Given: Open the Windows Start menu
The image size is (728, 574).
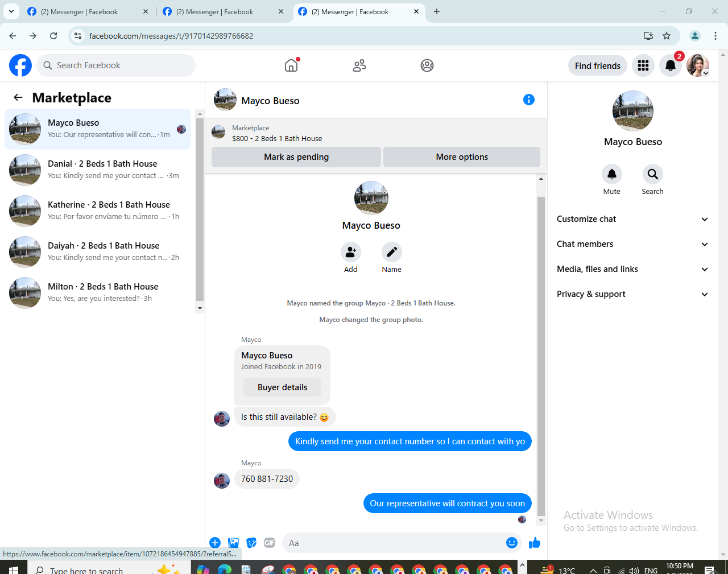Looking at the screenshot, I should pos(14,569).
